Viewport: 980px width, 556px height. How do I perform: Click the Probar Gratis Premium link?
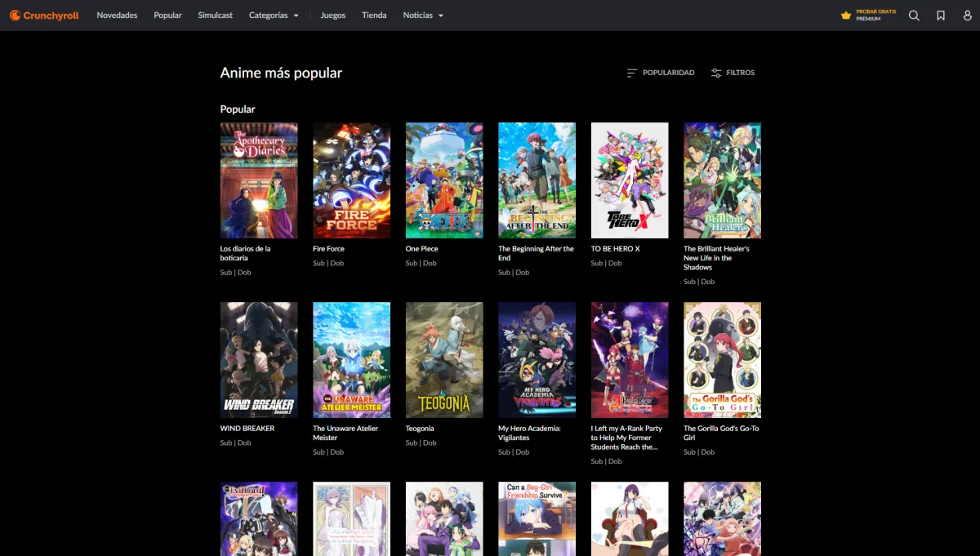pyautogui.click(x=868, y=16)
